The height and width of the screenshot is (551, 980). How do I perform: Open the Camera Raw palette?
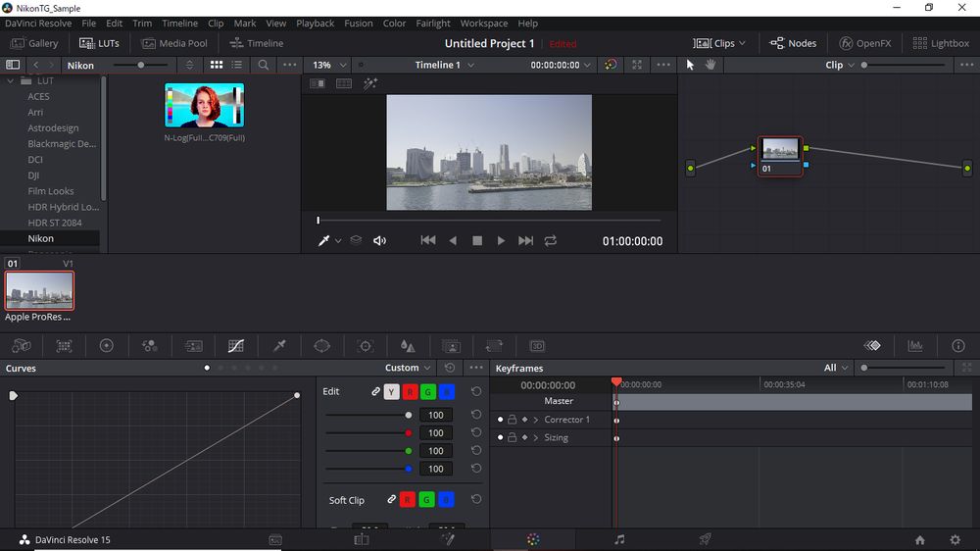[22, 346]
